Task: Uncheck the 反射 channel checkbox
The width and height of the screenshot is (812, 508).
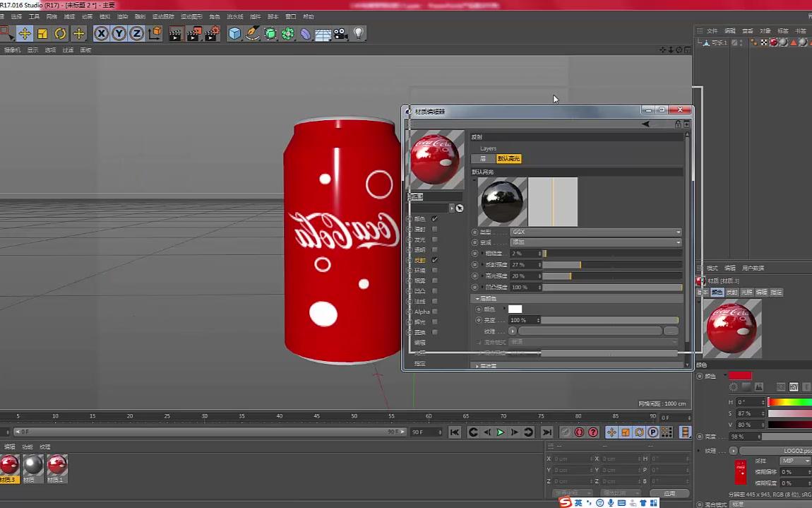Action: [434, 260]
